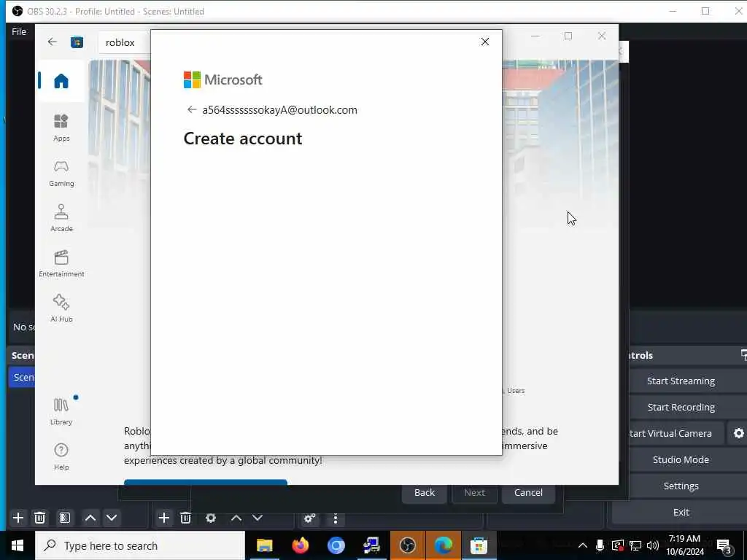Open Help in Store sidebar
The width and height of the screenshot is (747, 560).
61,456
